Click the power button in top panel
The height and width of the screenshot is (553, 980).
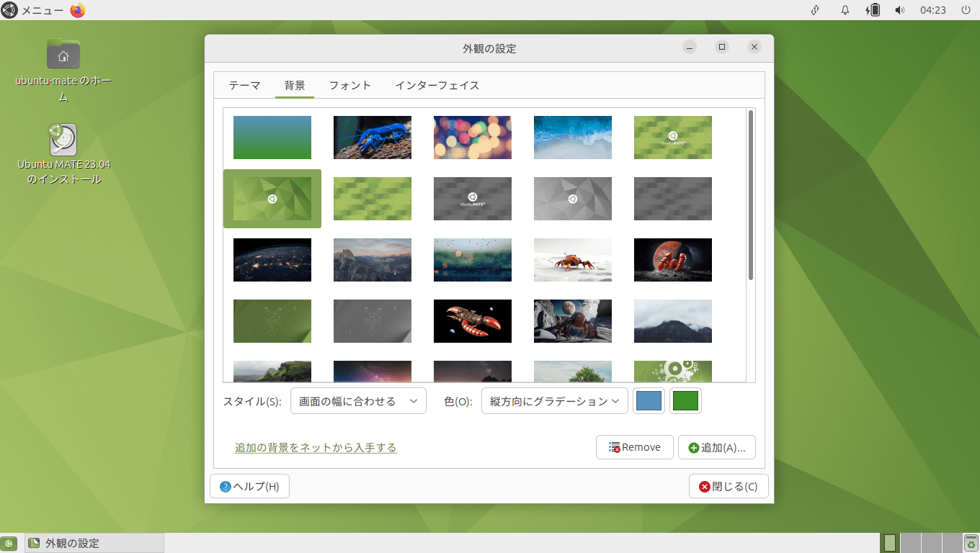(966, 10)
